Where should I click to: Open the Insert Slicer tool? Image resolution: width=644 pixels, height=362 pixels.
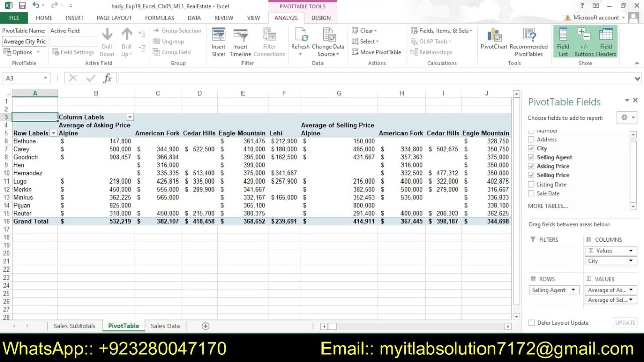coord(218,43)
